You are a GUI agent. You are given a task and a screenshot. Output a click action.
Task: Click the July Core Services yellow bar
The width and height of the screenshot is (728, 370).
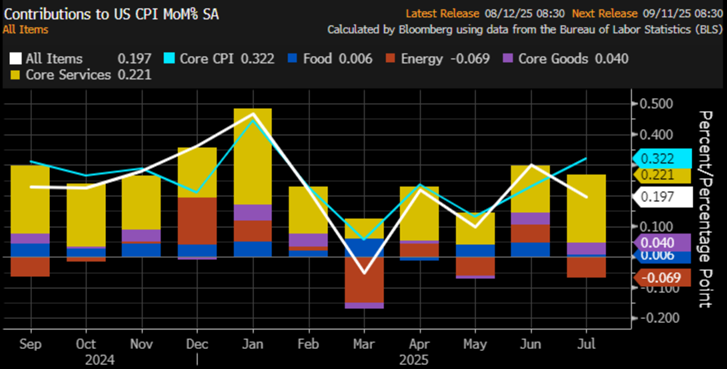click(x=586, y=208)
